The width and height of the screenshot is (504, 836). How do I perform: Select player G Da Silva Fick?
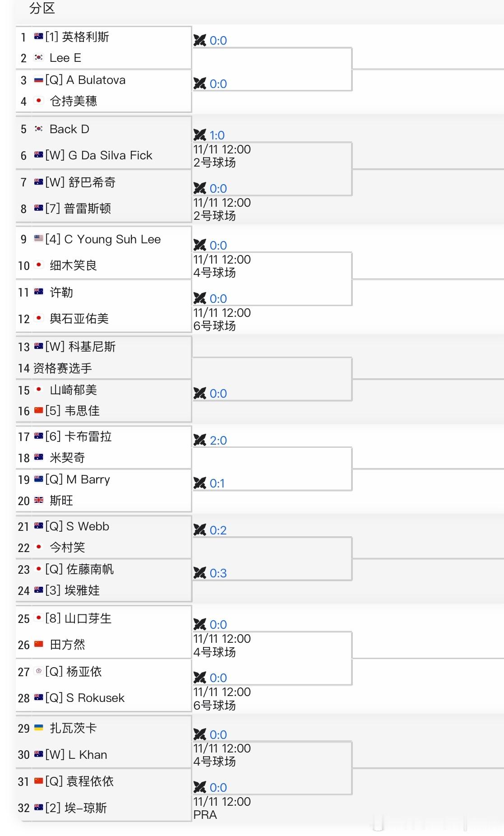(x=110, y=155)
